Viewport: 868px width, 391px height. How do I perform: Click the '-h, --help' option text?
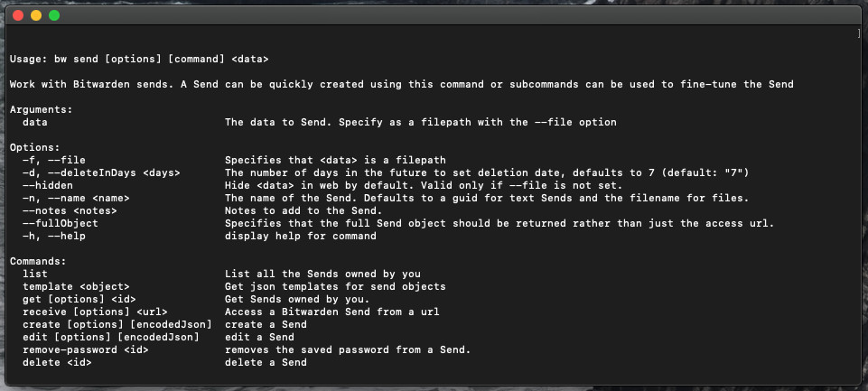[x=54, y=236]
